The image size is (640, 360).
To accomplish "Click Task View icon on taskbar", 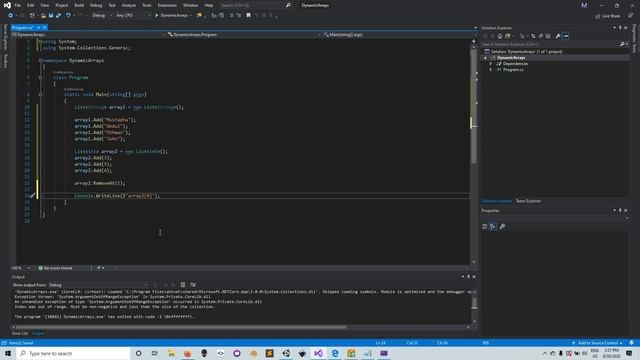I will (x=155, y=353).
